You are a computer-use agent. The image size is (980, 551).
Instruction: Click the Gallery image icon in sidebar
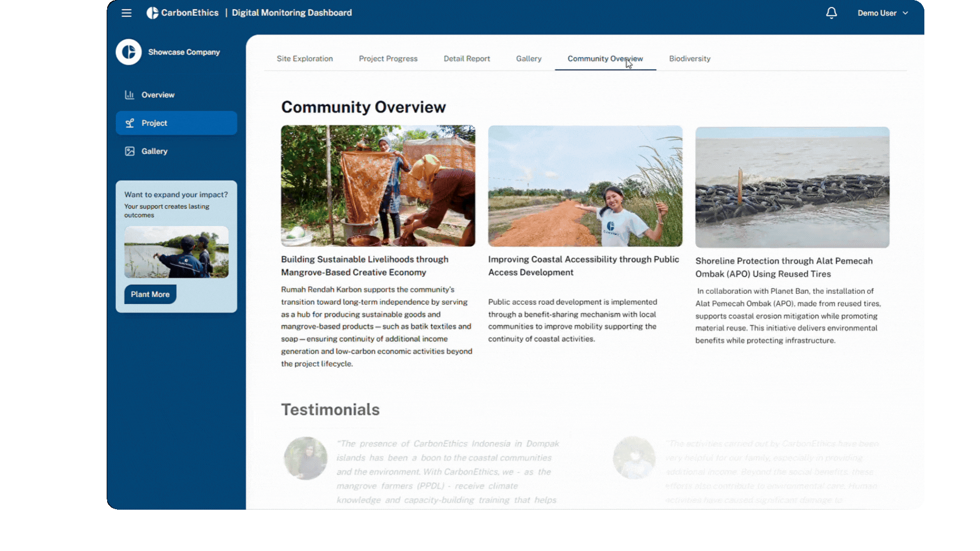(130, 151)
